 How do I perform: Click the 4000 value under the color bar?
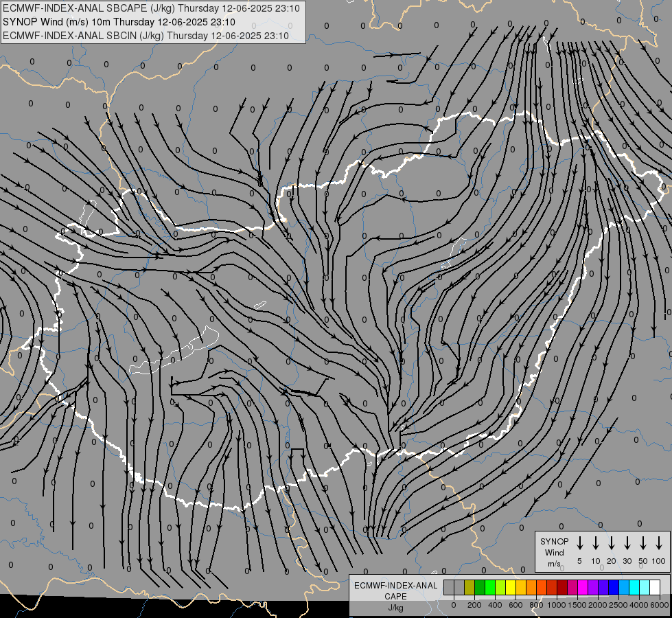(x=639, y=605)
